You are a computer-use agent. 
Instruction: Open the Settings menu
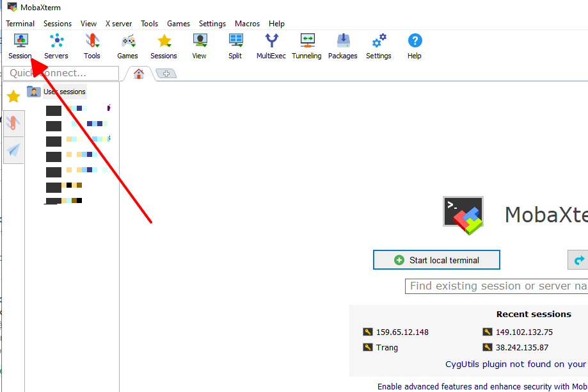(x=212, y=24)
